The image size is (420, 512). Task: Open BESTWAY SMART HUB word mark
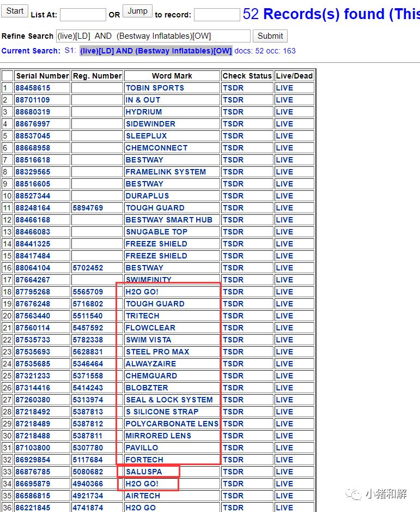(x=169, y=220)
